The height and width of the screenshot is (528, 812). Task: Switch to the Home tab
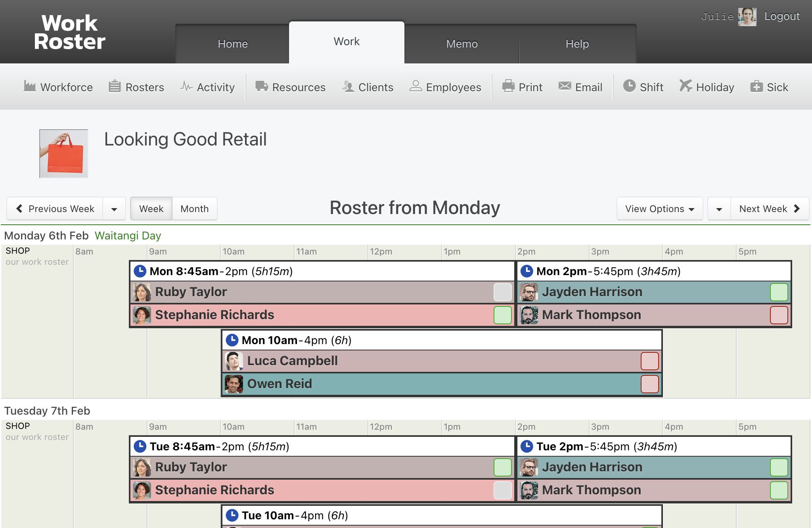pos(233,44)
